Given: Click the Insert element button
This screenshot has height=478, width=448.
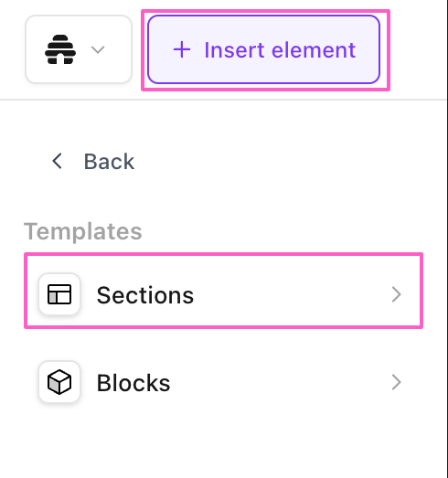Looking at the screenshot, I should tap(264, 49).
